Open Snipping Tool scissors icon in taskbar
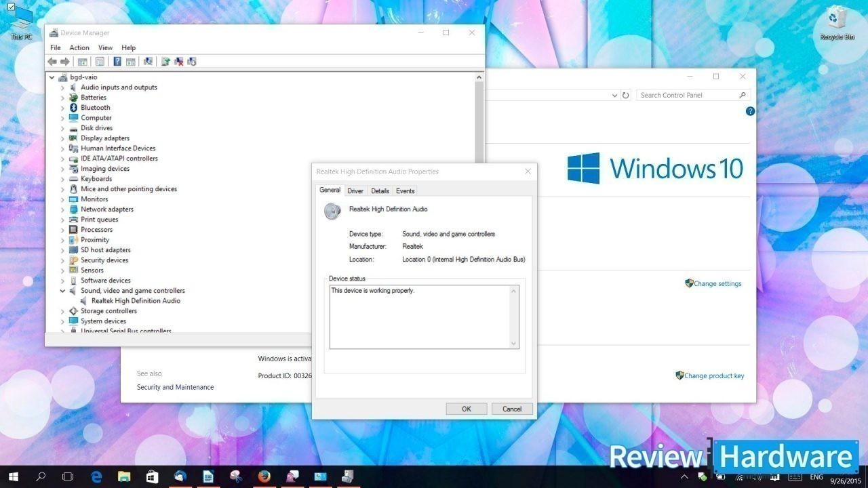 236,477
